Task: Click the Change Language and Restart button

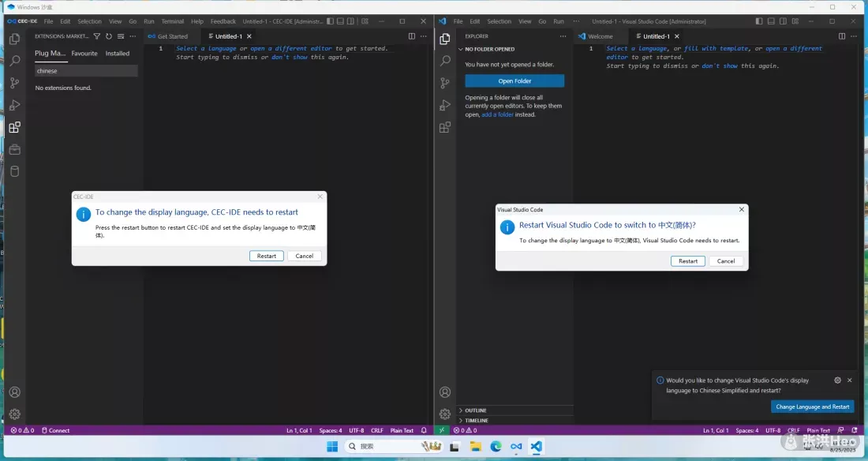Action: (812, 407)
